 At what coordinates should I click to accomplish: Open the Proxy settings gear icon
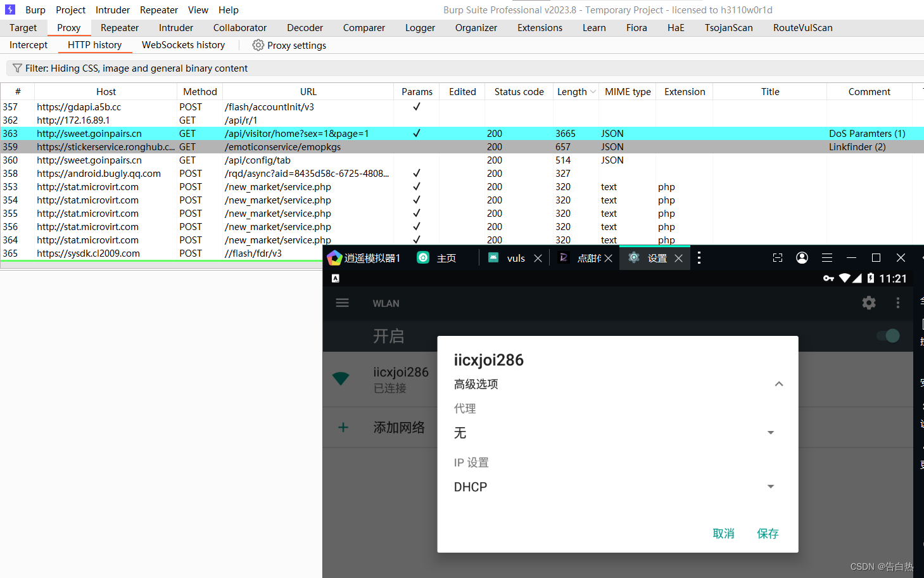(x=258, y=45)
